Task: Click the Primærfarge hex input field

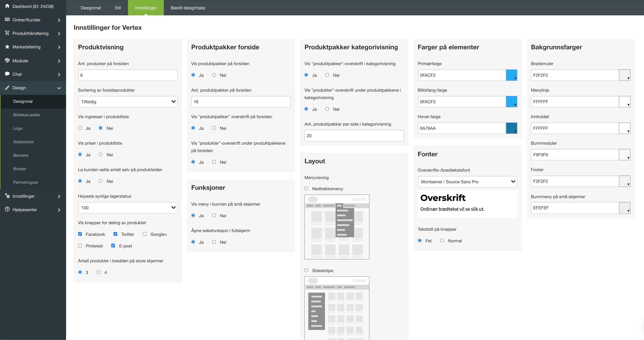Action: click(462, 75)
